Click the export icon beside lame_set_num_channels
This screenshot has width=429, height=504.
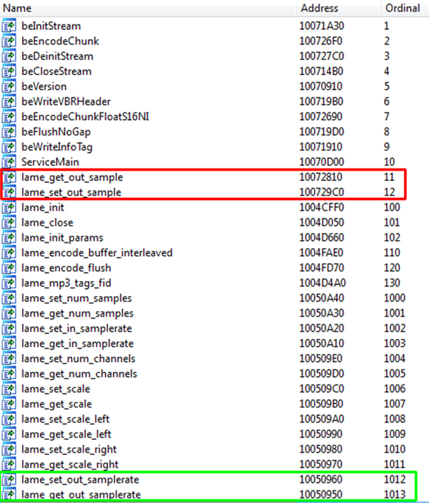tap(9, 358)
